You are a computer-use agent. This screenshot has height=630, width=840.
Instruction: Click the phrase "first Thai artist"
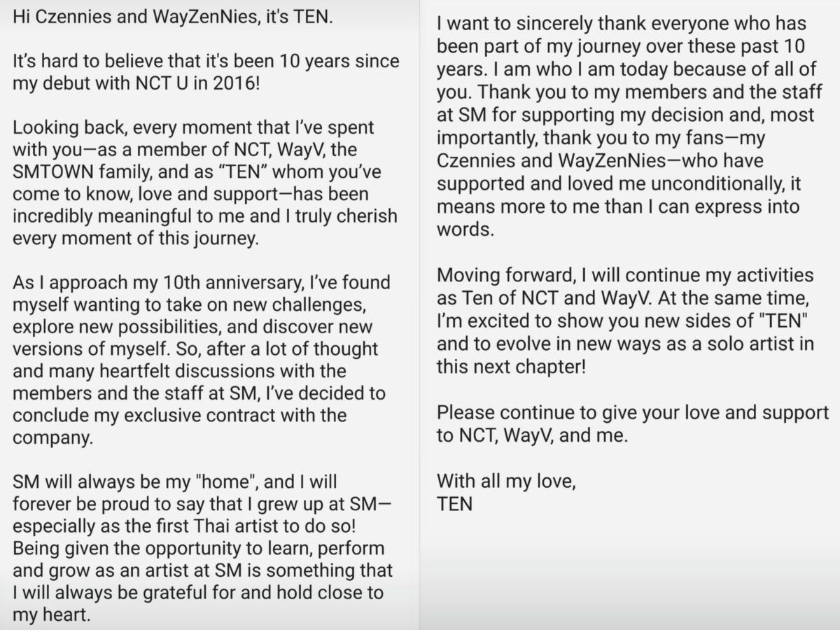244,526
